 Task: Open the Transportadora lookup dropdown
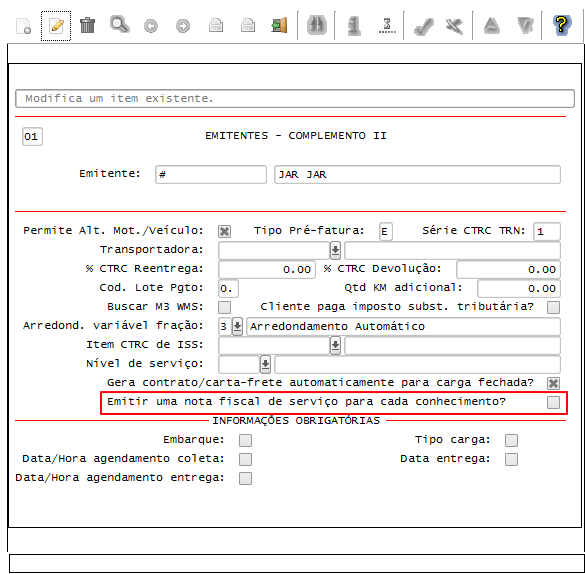pos(335,250)
